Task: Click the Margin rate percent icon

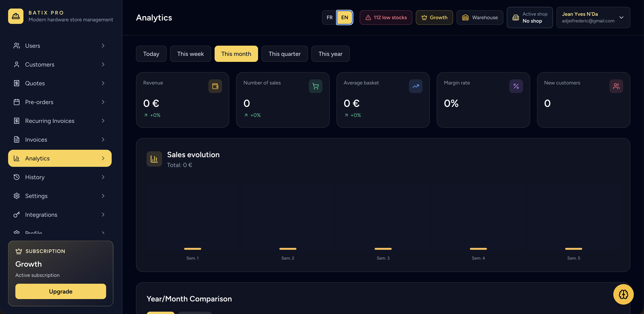Action: pyautogui.click(x=516, y=86)
